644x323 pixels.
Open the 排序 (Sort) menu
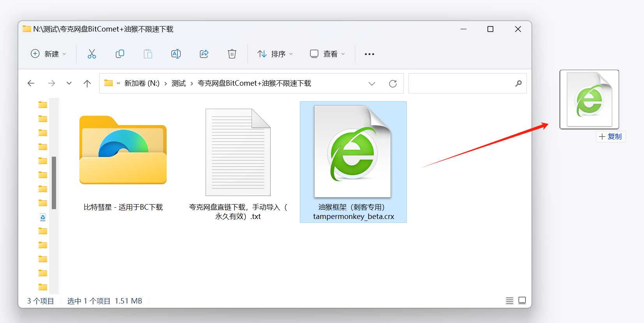(x=275, y=54)
